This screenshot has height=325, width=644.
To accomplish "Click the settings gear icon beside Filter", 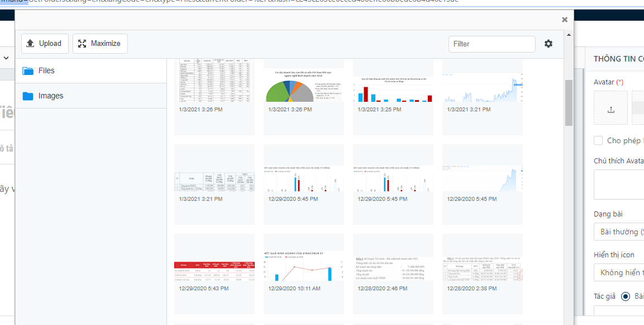I will click(548, 44).
